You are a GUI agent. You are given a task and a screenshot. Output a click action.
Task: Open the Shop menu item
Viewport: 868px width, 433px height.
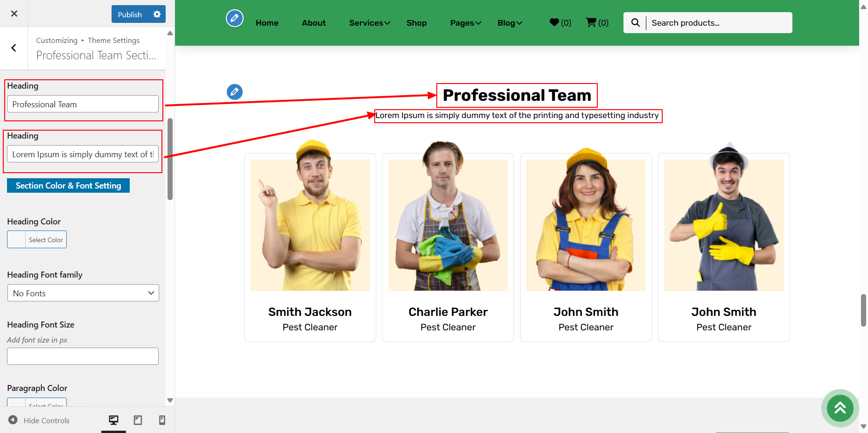coord(416,23)
